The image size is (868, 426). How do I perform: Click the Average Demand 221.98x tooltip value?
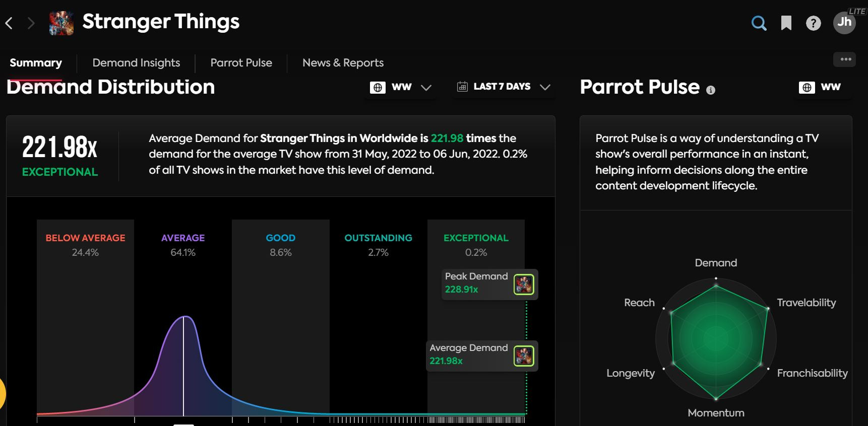[x=446, y=361]
